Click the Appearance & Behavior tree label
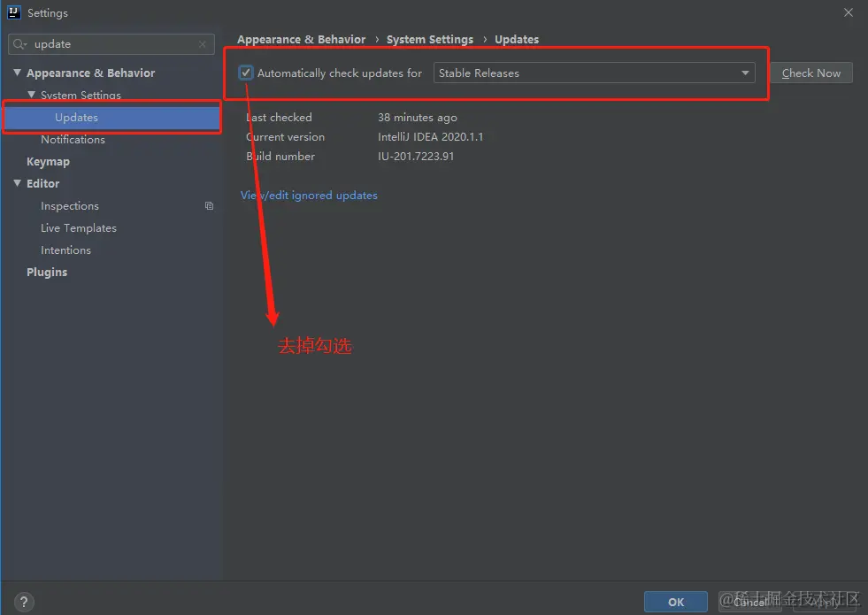 pos(91,73)
